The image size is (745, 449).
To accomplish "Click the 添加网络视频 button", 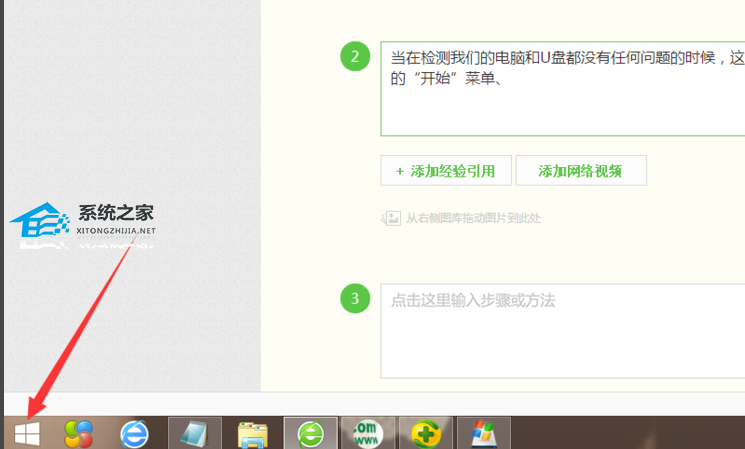I will tap(581, 171).
